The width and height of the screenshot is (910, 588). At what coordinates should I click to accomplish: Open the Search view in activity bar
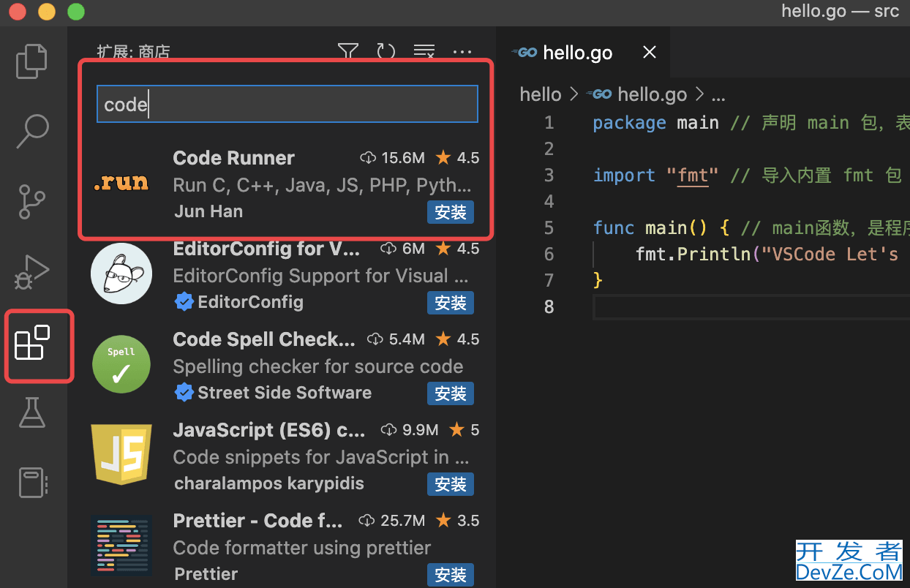[x=32, y=131]
